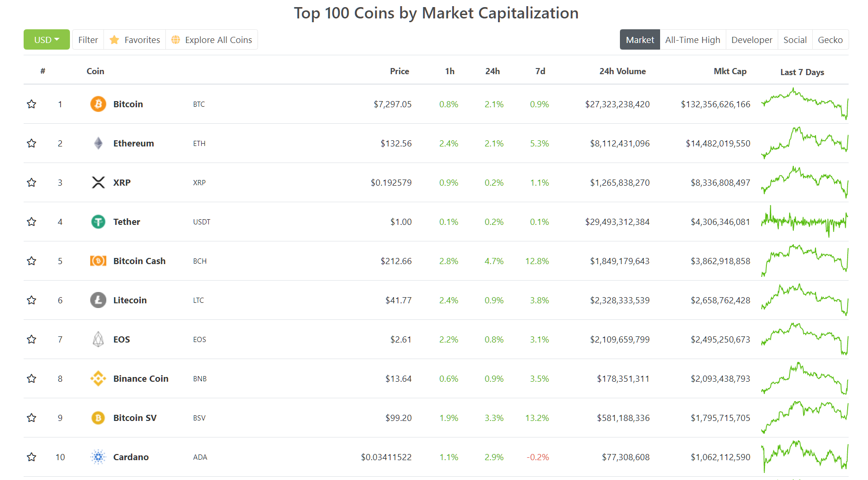Image resolution: width=868 pixels, height=480 pixels.
Task: Click the Bitcoin orange logo icon
Action: click(x=98, y=104)
